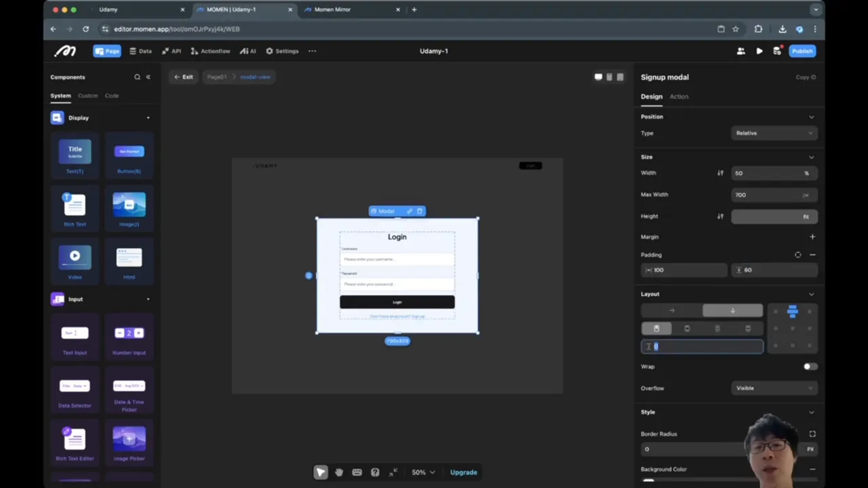The image size is (868, 488).
Task: Open the notifications icon with red badge
Action: tap(777, 51)
